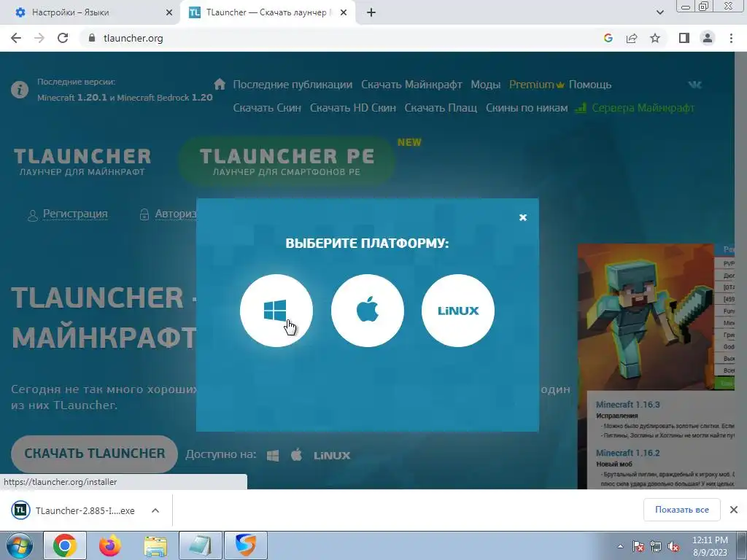Viewport: 747px width, 560px height.
Task: Open Chrome from the taskbar
Action: [x=65, y=545]
